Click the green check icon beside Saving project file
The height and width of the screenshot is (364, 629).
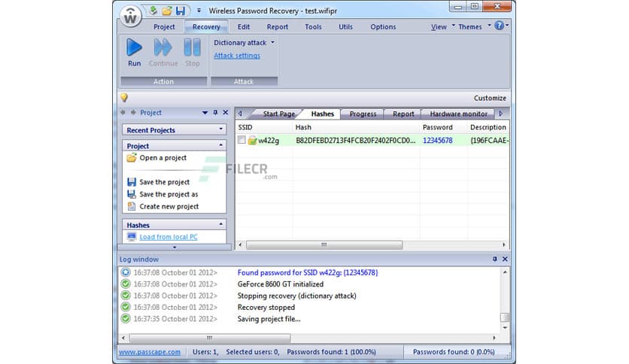pyautogui.click(x=126, y=319)
